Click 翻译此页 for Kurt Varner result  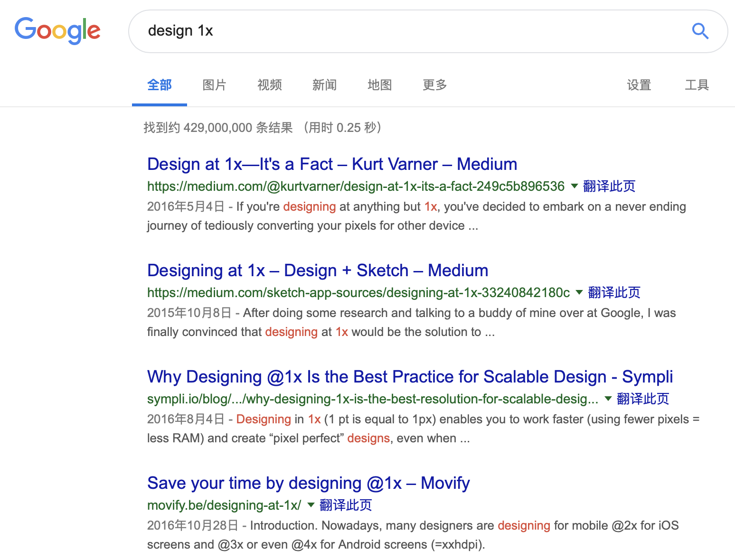(x=609, y=186)
